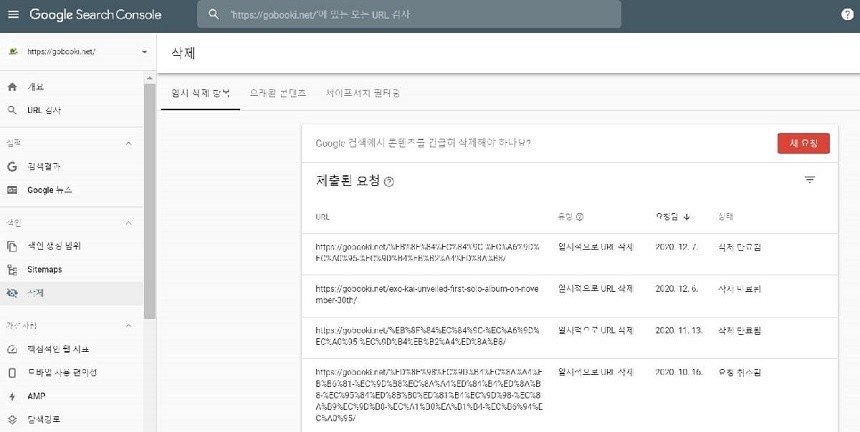The image size is (860, 432).
Task: Click the date 2020. 12. 6.
Action: coord(677,289)
